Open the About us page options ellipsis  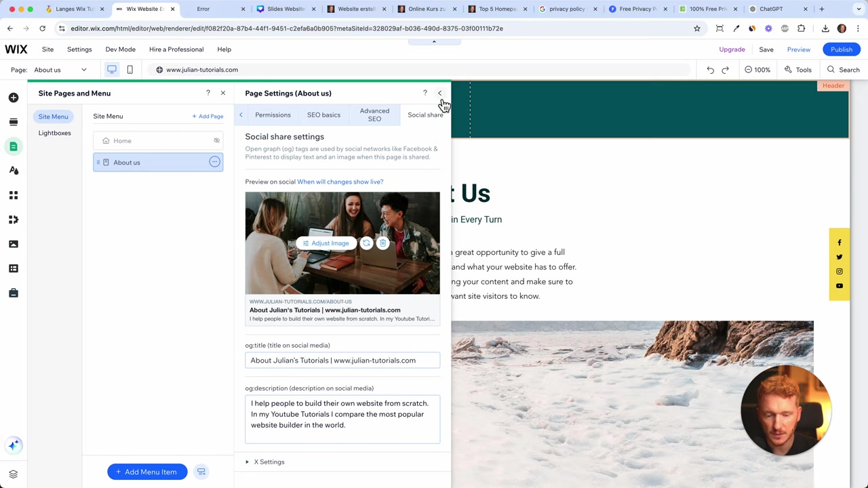tap(214, 162)
